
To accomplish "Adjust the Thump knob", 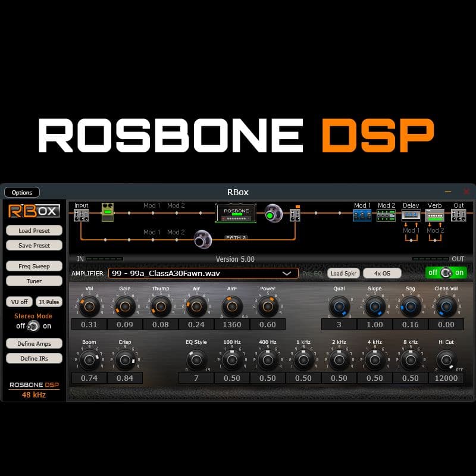I will coord(161,306).
